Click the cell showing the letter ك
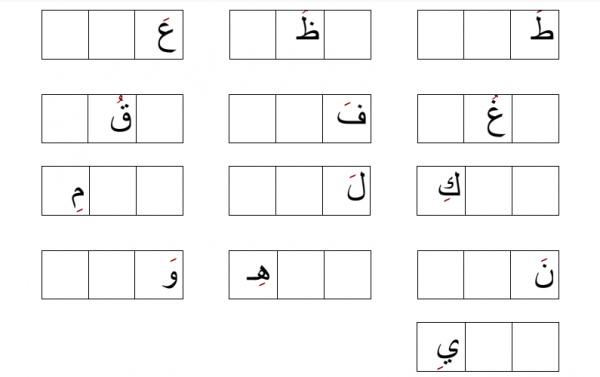Screen dimensions: 600x377 pyautogui.click(x=441, y=191)
